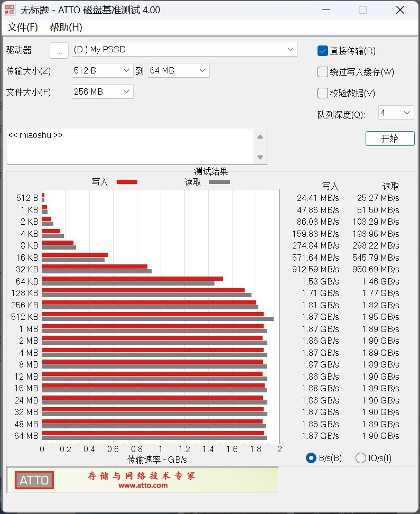Click the 12 MB chart row label
The height and width of the screenshot is (514, 420).
tap(26, 377)
